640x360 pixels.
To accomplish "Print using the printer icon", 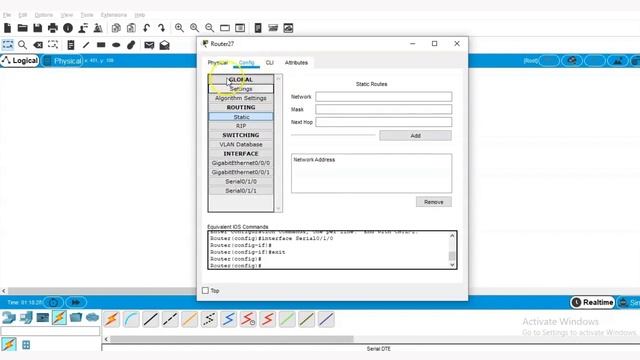I will pyautogui.click(x=53, y=28).
